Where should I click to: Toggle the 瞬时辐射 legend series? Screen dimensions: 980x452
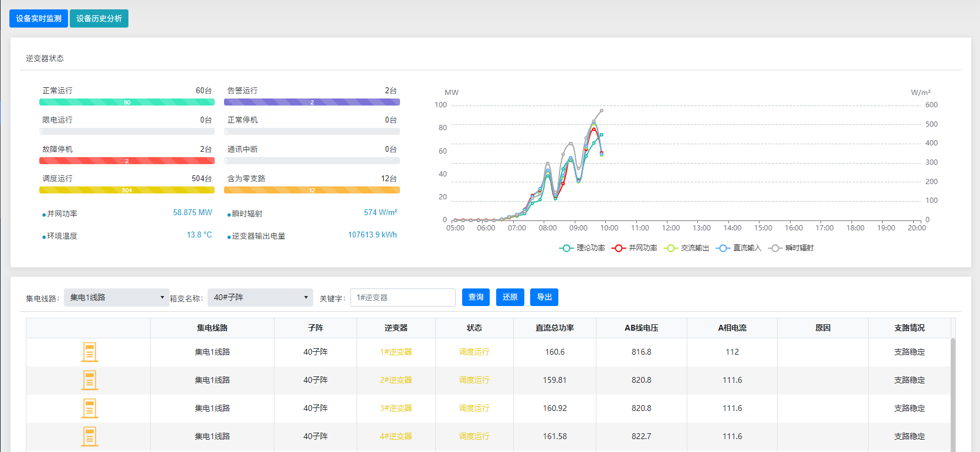791,248
